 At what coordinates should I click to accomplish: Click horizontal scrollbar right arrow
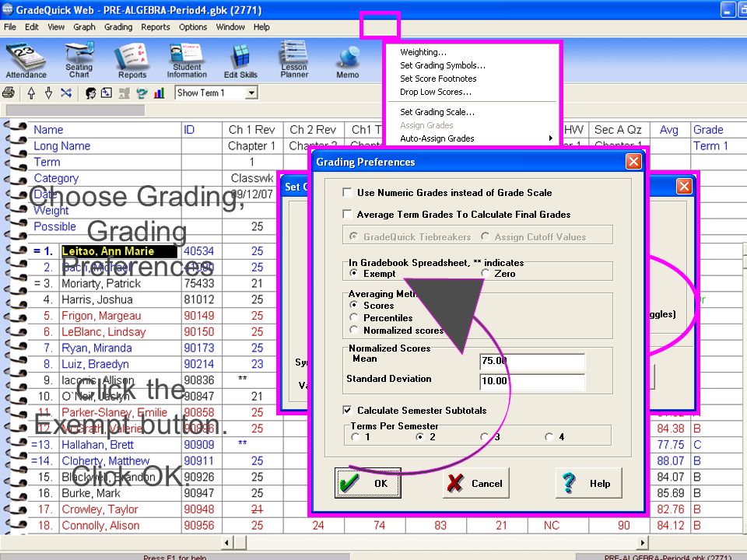(x=642, y=542)
